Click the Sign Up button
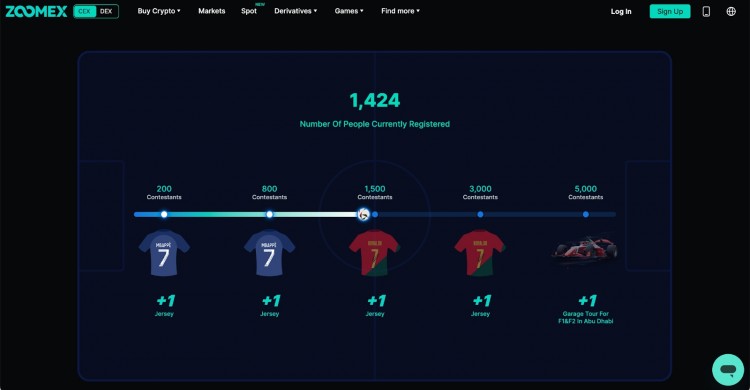 [x=670, y=11]
